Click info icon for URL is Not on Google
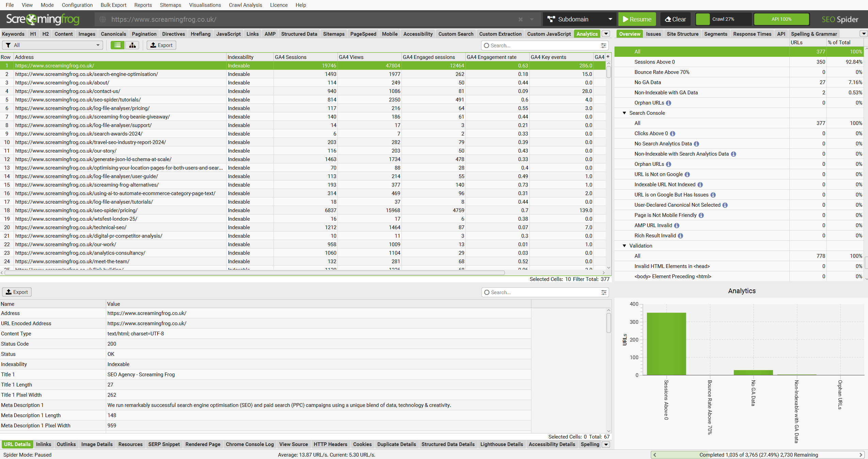The image size is (868, 459). tap(687, 174)
